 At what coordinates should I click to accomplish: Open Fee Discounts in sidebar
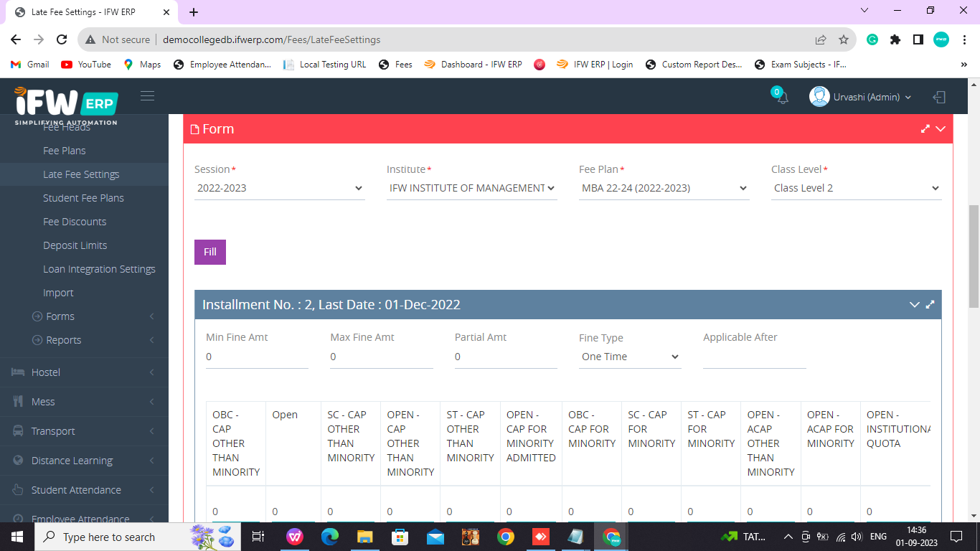point(75,222)
